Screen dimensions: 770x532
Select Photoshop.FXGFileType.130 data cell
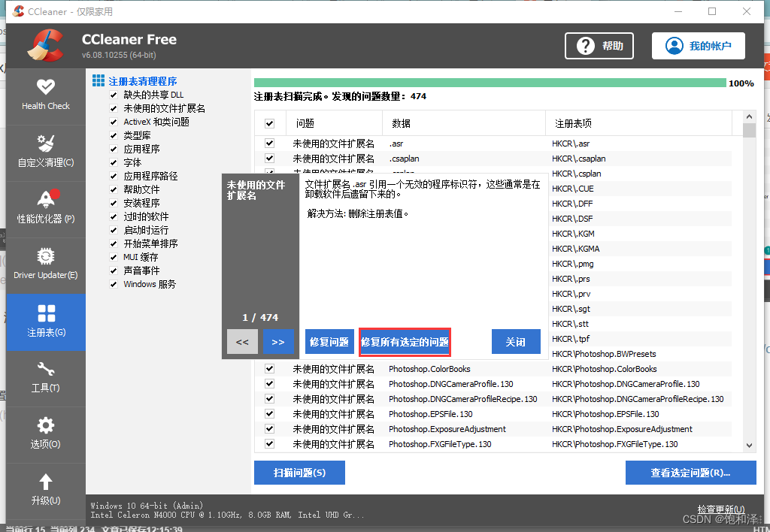pos(439,444)
